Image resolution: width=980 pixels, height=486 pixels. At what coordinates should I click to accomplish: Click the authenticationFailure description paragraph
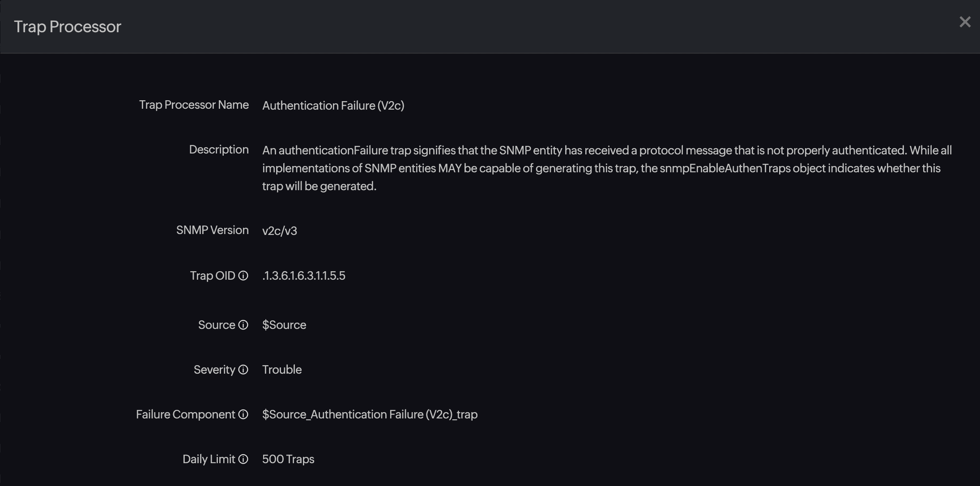pyautogui.click(x=606, y=168)
